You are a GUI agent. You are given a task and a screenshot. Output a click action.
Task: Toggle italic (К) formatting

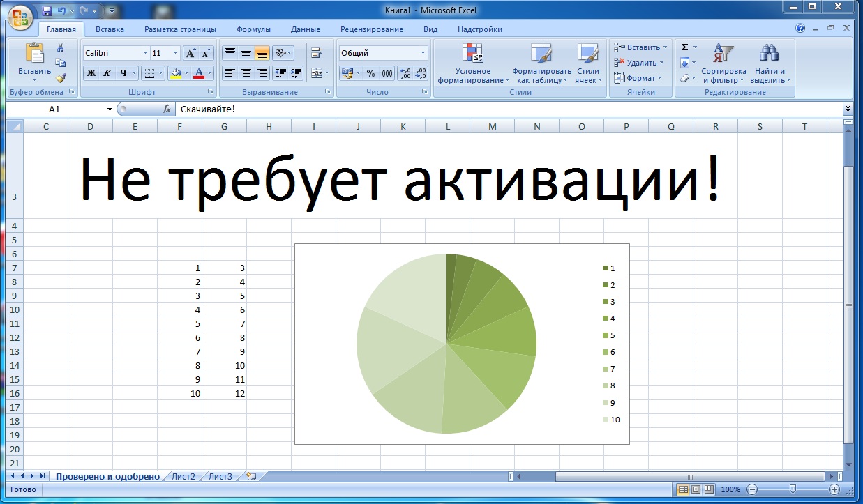tap(107, 72)
